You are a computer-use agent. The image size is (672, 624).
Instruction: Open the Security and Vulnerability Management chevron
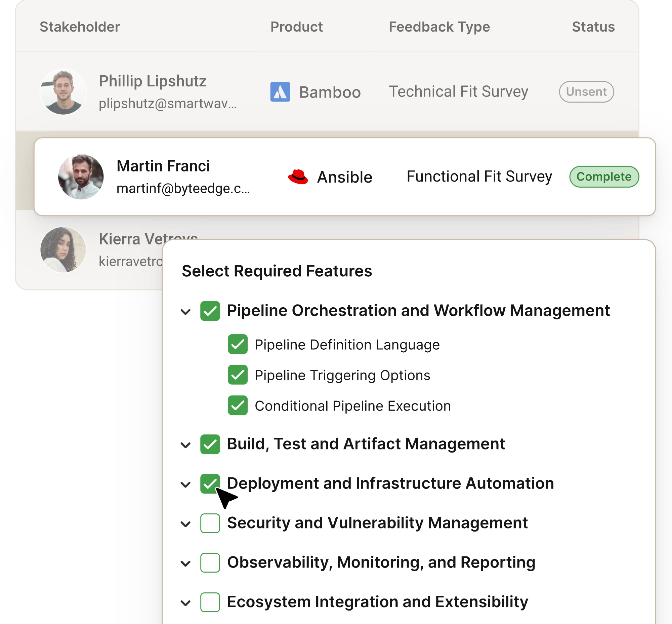pos(185,523)
